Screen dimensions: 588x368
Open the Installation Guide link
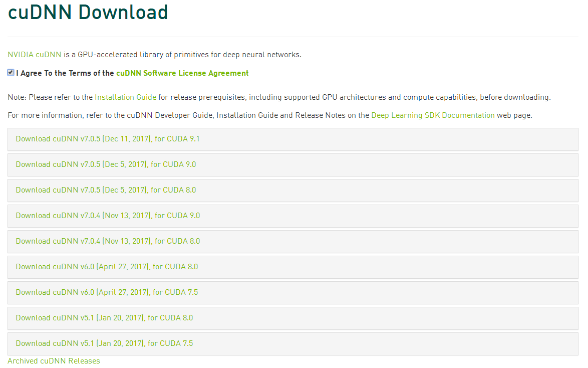point(125,97)
